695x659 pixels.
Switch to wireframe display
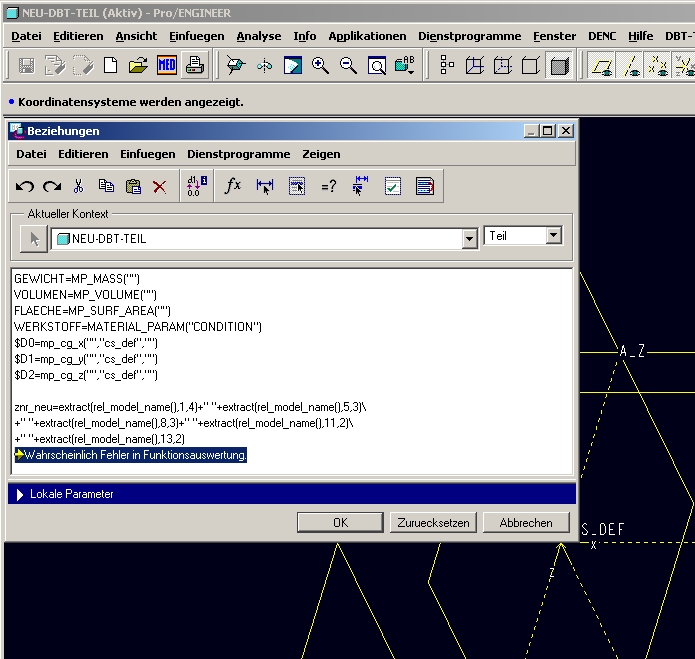pyautogui.click(x=475, y=66)
